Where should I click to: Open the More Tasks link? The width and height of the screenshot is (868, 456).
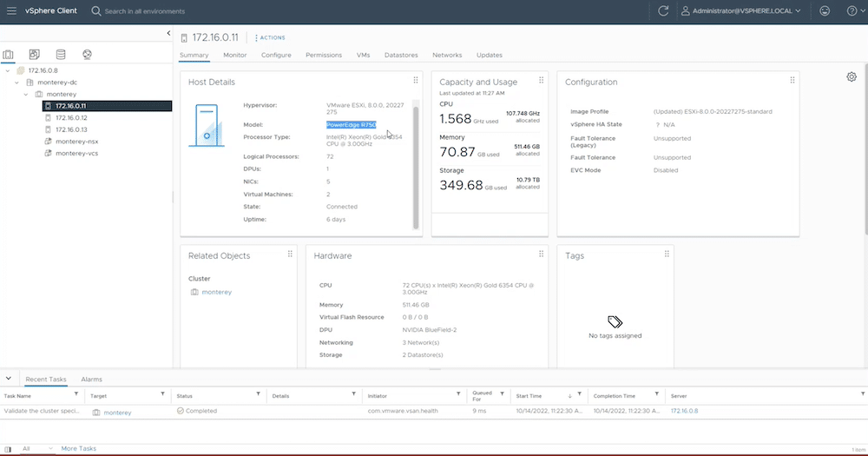click(x=79, y=448)
